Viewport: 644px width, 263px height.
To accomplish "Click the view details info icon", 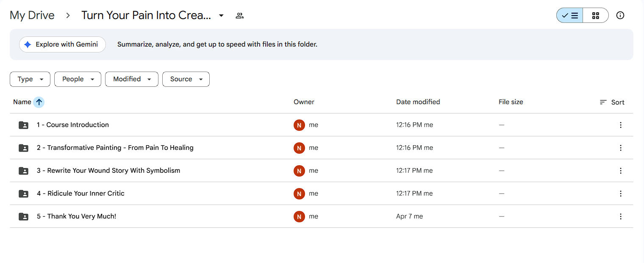I will click(x=620, y=16).
